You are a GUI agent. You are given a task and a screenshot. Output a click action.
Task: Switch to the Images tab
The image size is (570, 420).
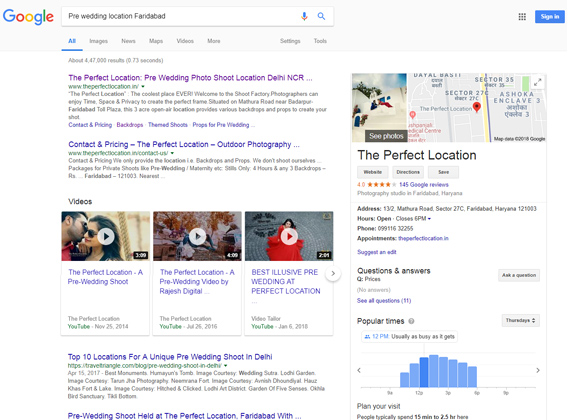pos(99,41)
